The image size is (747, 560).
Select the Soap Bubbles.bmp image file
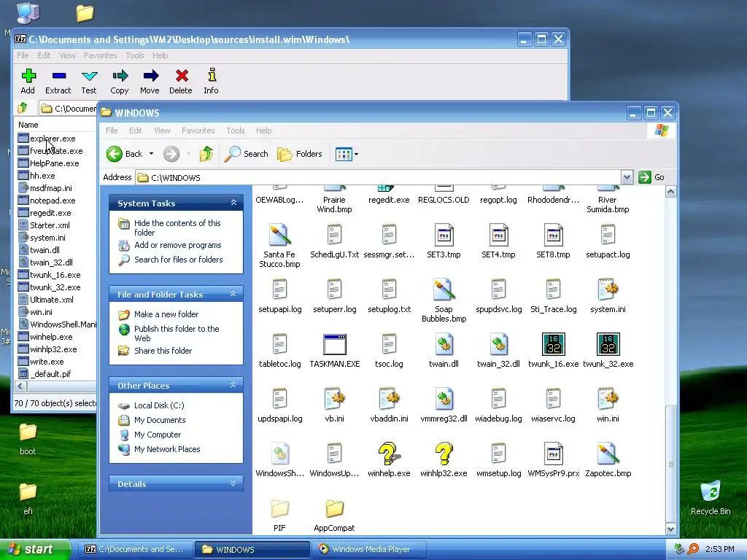pyautogui.click(x=444, y=289)
